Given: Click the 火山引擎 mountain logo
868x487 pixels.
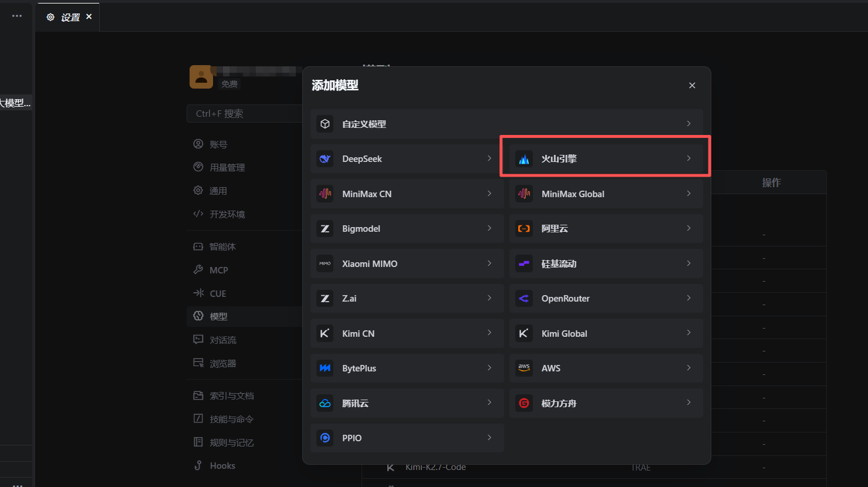Looking at the screenshot, I should coord(524,159).
